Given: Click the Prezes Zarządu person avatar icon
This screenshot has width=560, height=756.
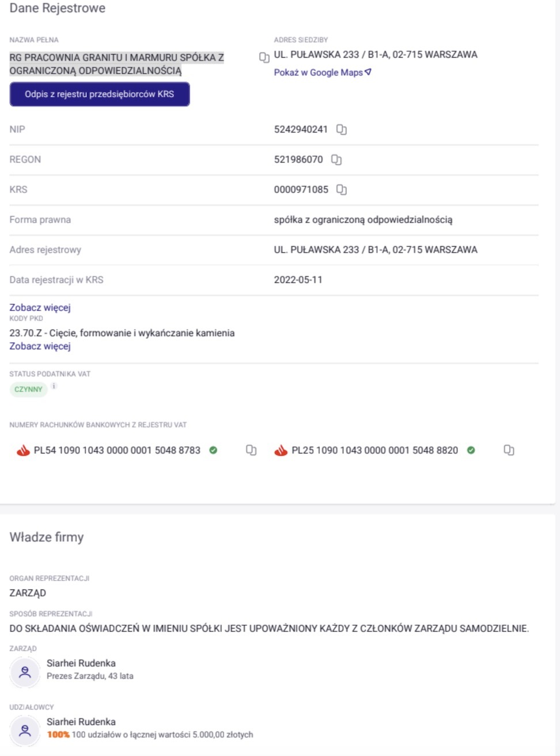Looking at the screenshot, I should 25,671.
